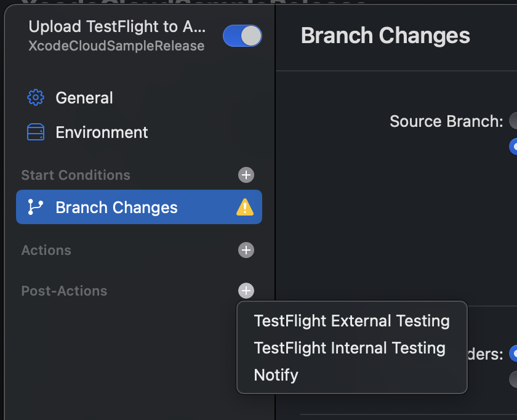Click the General gear icon
The image size is (517, 420).
click(x=36, y=97)
